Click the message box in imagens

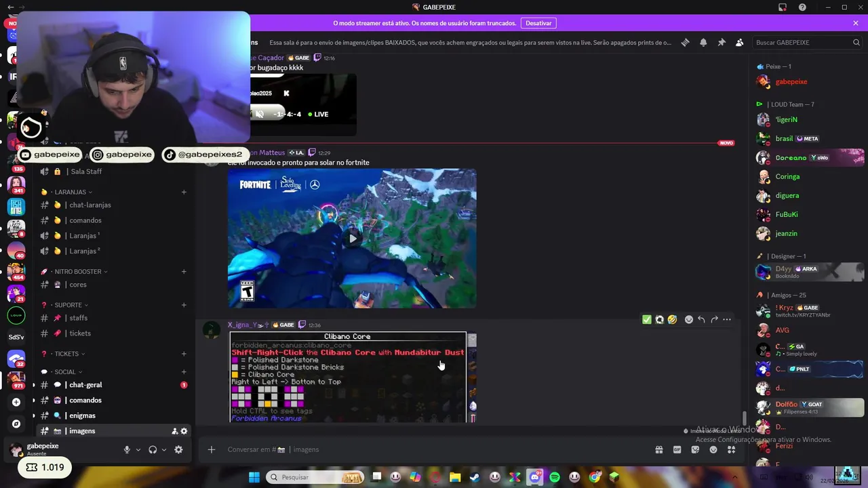point(434,449)
